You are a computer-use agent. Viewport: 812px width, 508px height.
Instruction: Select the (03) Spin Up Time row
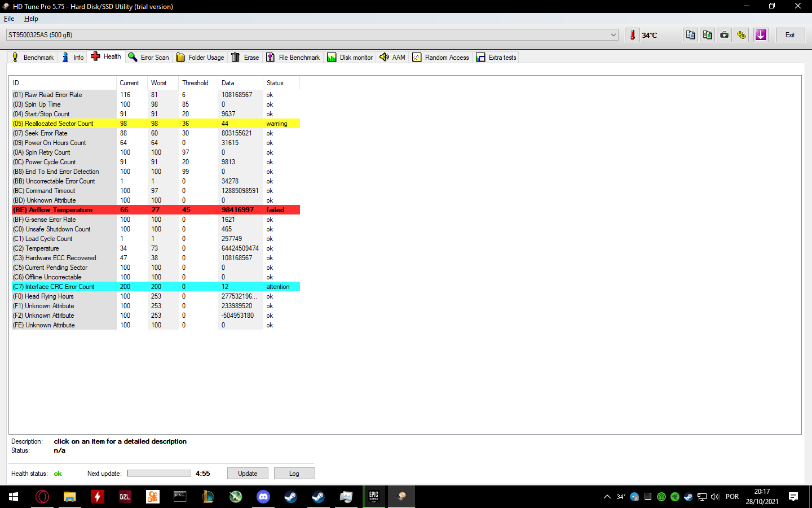tap(156, 104)
